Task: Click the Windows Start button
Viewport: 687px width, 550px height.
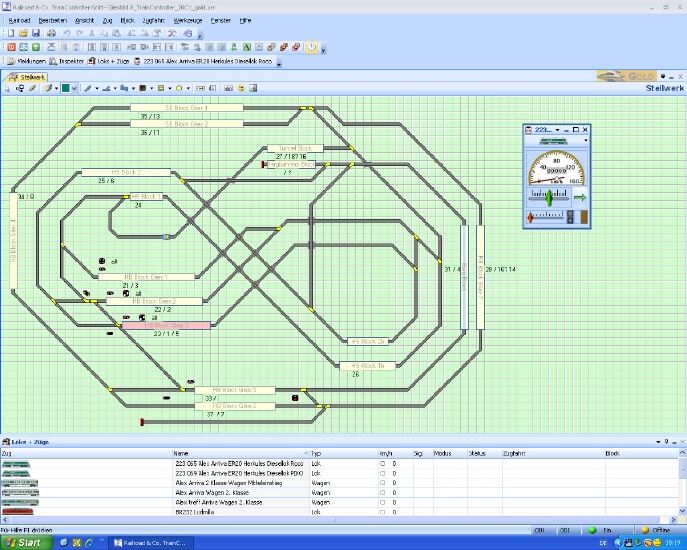Action: click(x=23, y=542)
